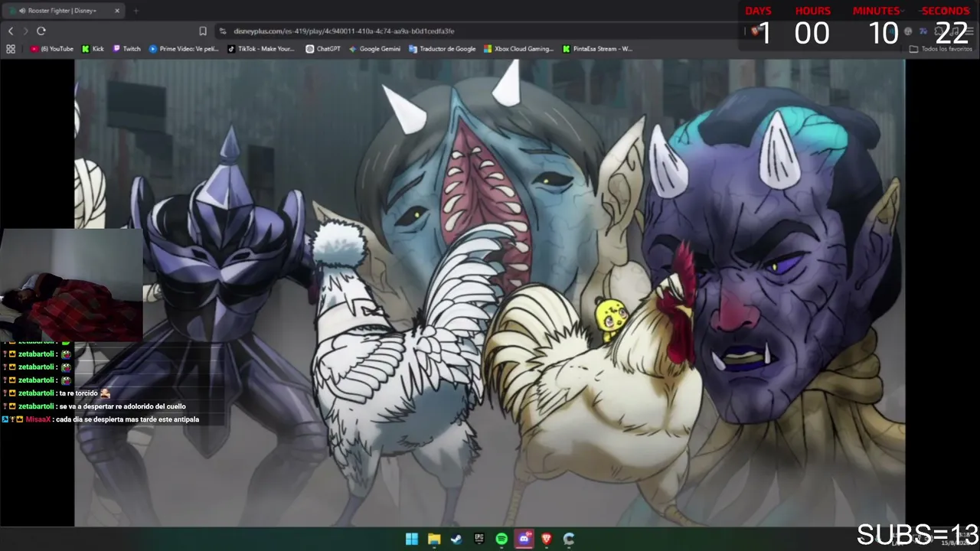Open a new browser tab
This screenshot has width=980, height=551.
point(136,11)
